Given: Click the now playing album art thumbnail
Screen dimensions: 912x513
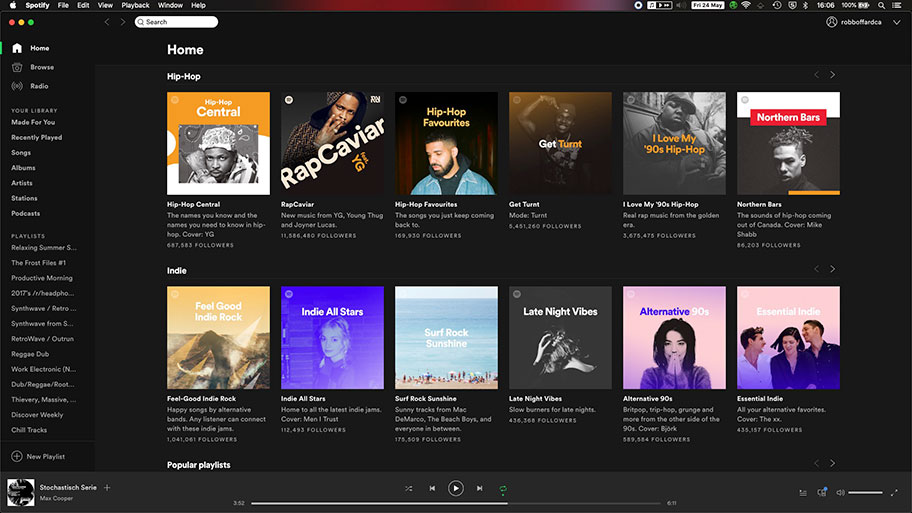Looking at the screenshot, I should click(20, 492).
